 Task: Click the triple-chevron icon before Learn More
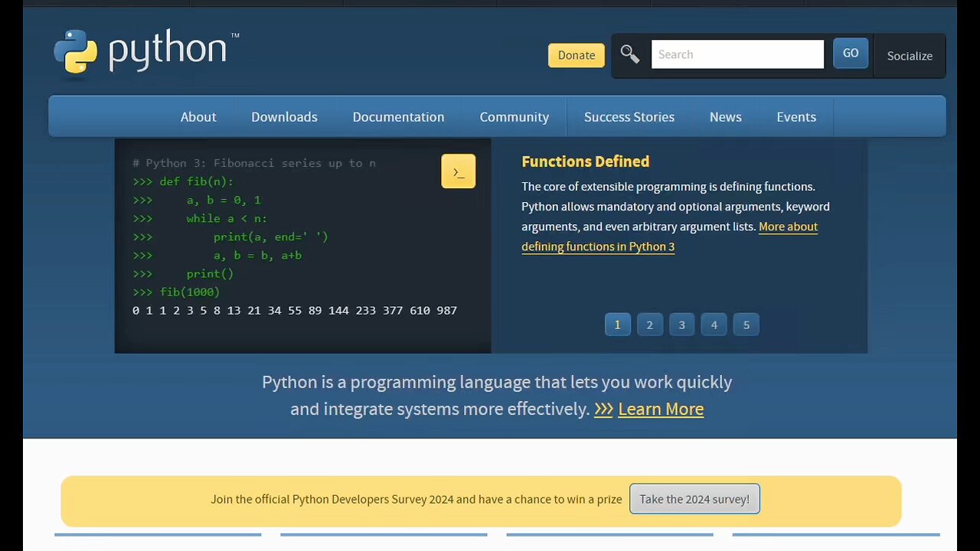pos(603,409)
